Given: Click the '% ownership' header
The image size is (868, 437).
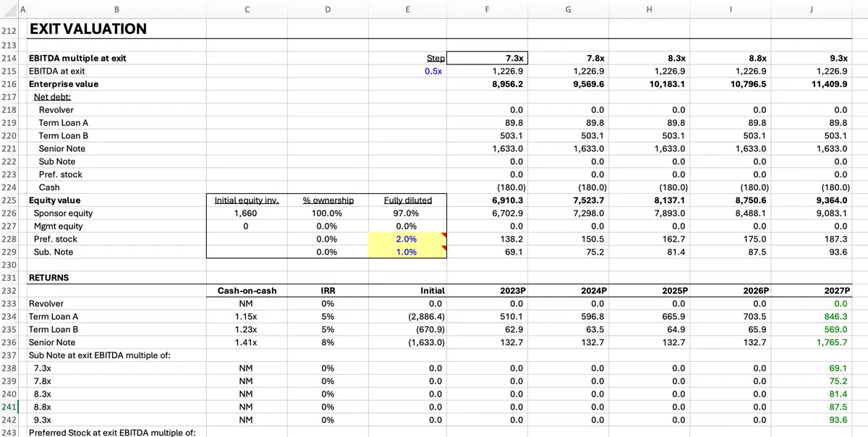Looking at the screenshot, I should [x=328, y=200].
